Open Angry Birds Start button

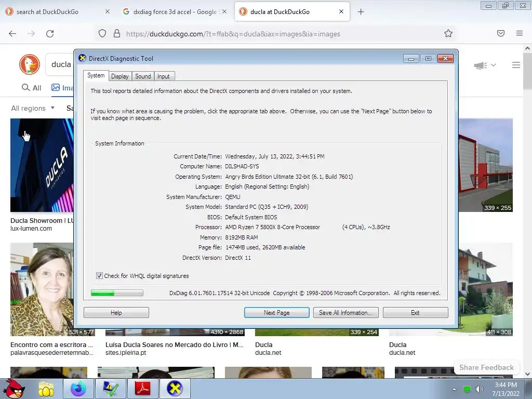click(x=15, y=389)
